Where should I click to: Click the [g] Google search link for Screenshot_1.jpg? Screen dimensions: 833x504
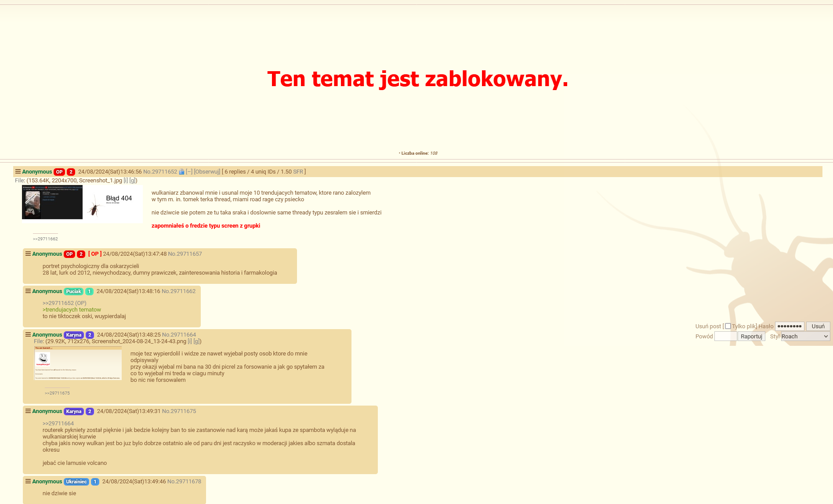tap(132, 181)
